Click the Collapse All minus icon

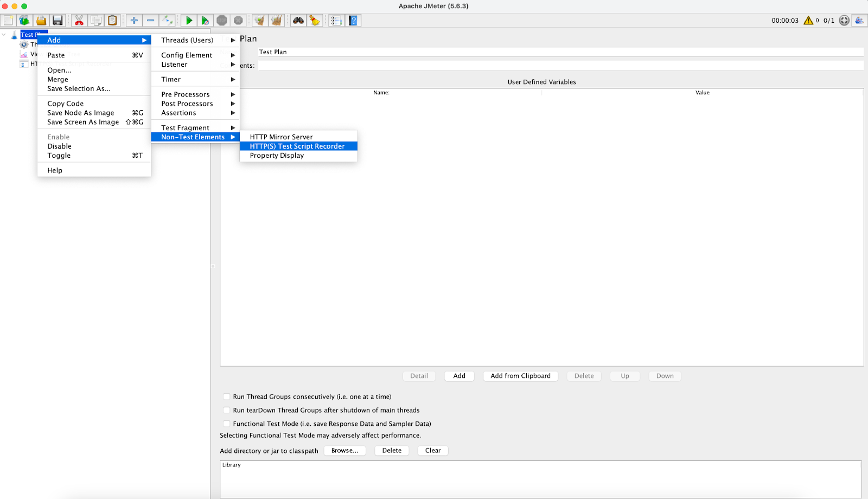(150, 21)
